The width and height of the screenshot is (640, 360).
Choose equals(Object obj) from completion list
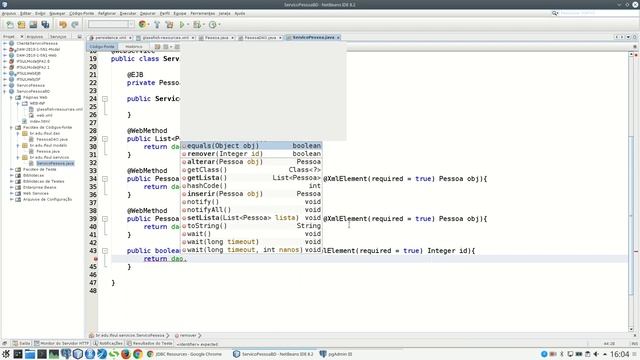coord(251,146)
